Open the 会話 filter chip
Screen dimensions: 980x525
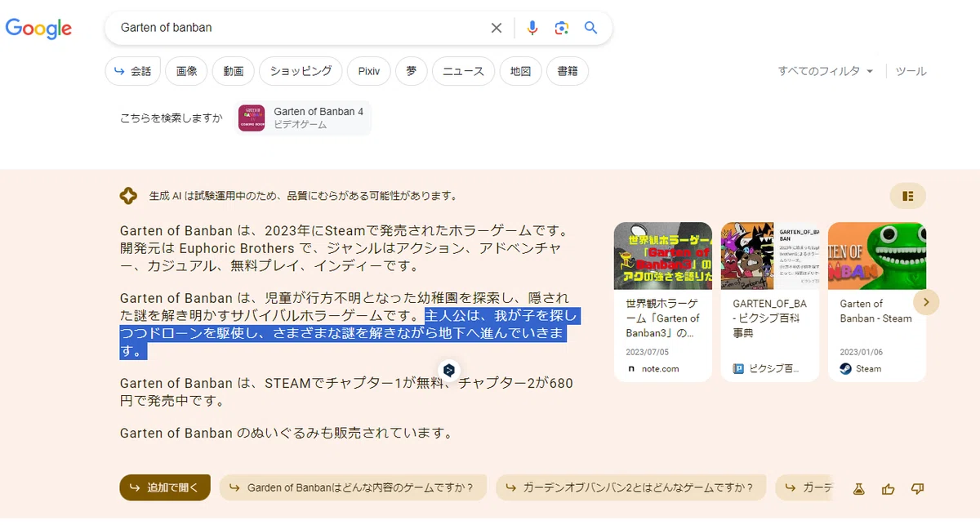pyautogui.click(x=132, y=71)
